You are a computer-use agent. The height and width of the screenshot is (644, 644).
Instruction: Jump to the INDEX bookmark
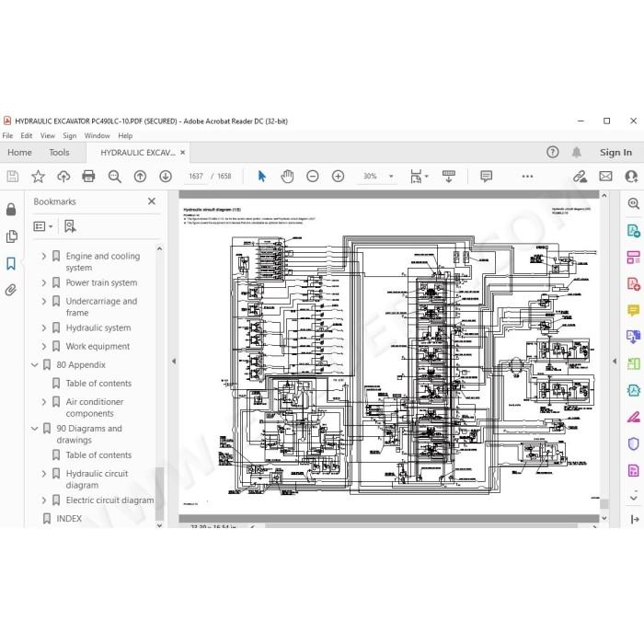tap(69, 519)
